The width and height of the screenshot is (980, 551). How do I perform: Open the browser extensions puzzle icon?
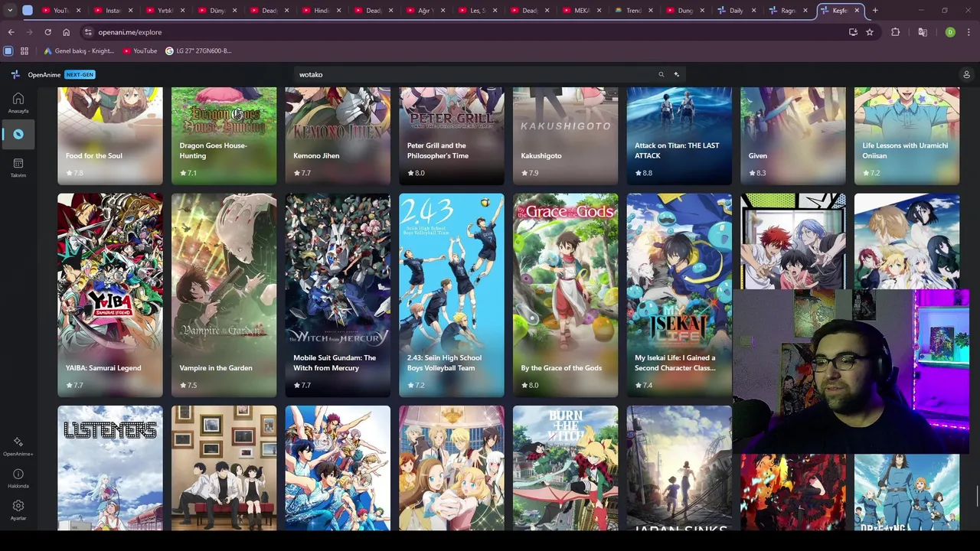(895, 32)
